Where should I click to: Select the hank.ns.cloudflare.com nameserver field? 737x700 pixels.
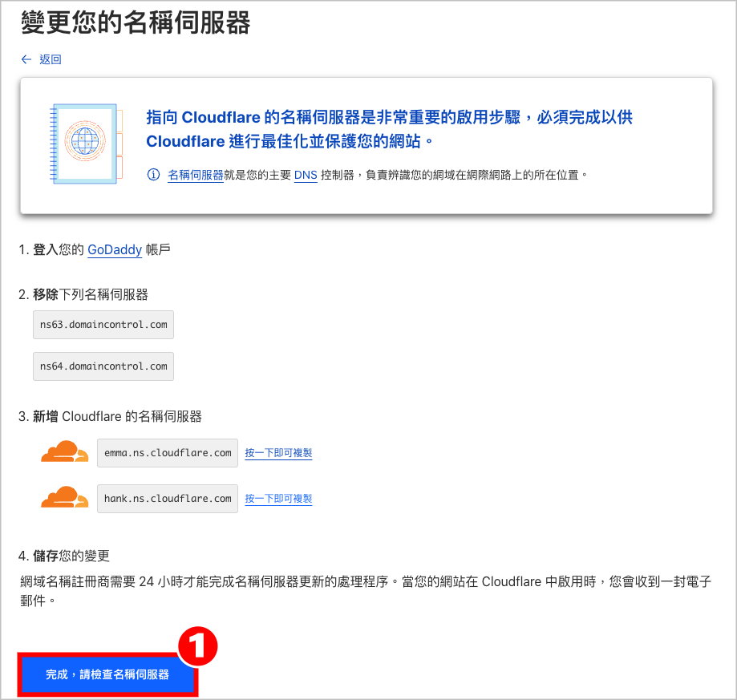168,499
